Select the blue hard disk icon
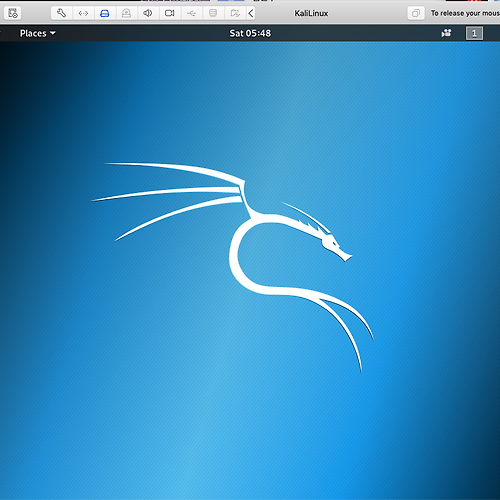 click(105, 13)
